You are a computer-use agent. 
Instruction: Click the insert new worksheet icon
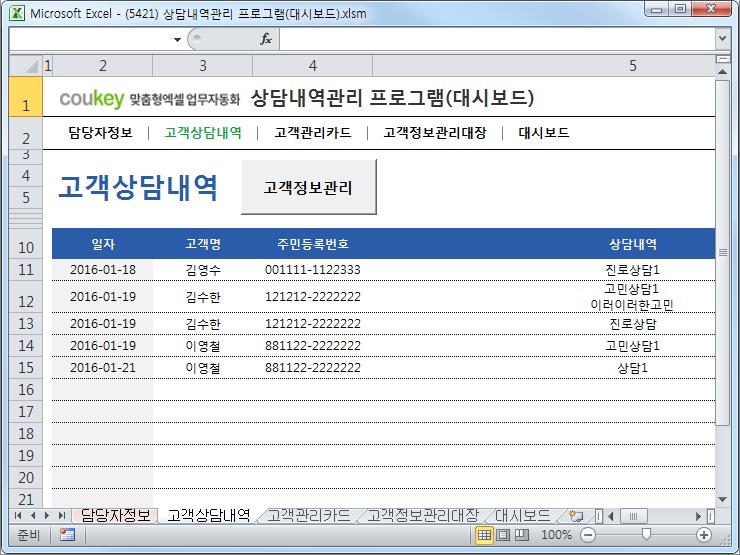tap(575, 516)
